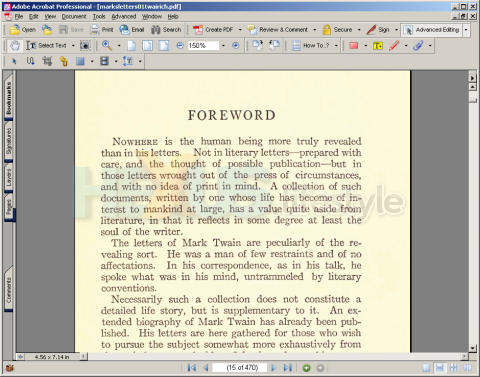Screen dimensions: 480x377
Task: Select the Article tool
Action: pos(30,61)
